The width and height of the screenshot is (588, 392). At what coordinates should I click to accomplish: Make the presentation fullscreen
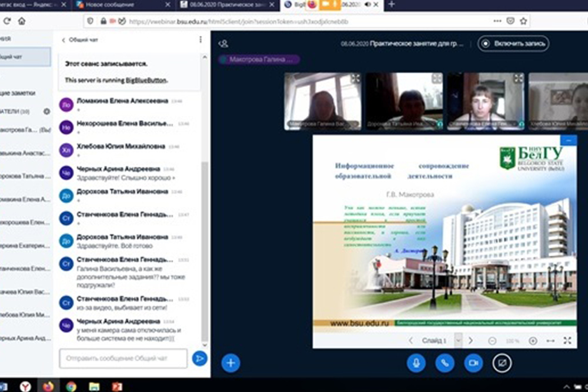[x=567, y=340]
